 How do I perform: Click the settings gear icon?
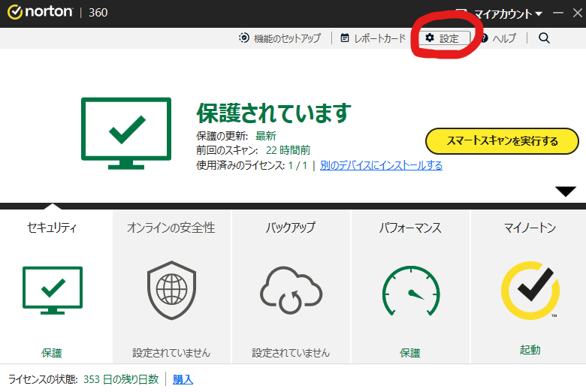pyautogui.click(x=430, y=38)
